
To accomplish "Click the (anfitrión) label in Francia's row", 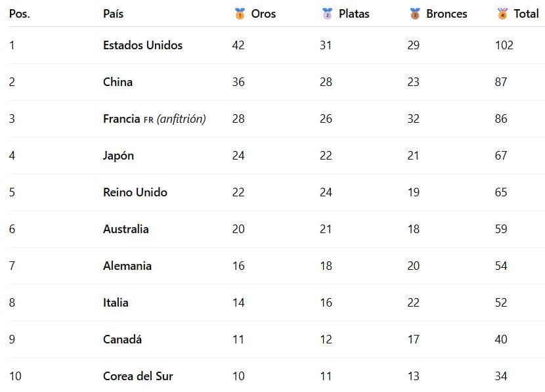I will (x=181, y=119).
